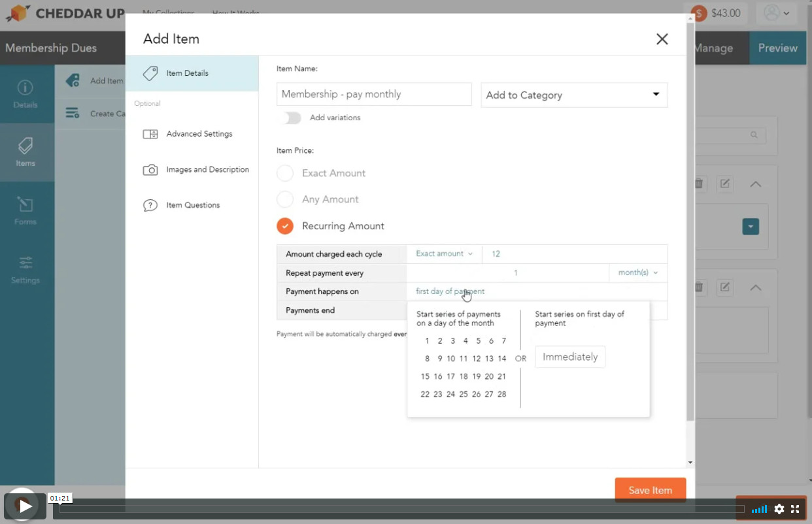Select the Any Amount radio option
Screen dimensions: 812x524
pos(285,199)
